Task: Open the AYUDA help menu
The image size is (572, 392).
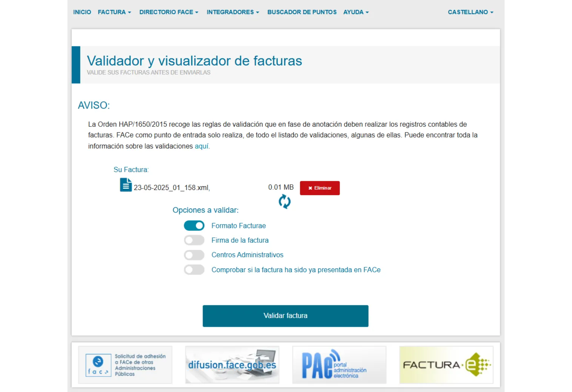Action: [356, 12]
